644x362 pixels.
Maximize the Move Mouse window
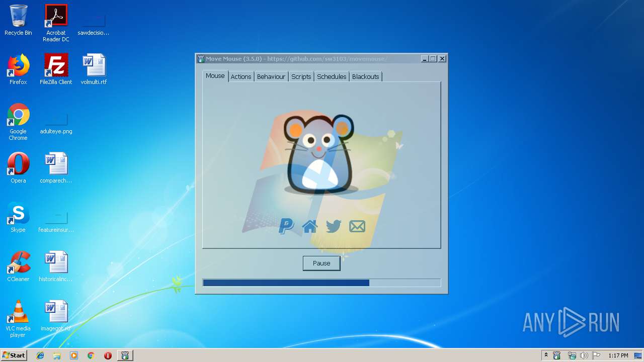coord(433,59)
